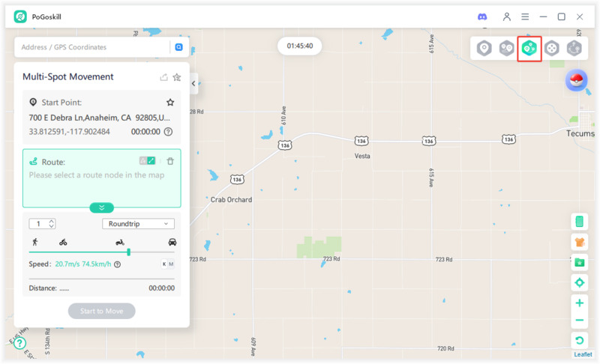Open the green favorites folder
Viewport: 600px width, 364px height.
pyautogui.click(x=579, y=262)
